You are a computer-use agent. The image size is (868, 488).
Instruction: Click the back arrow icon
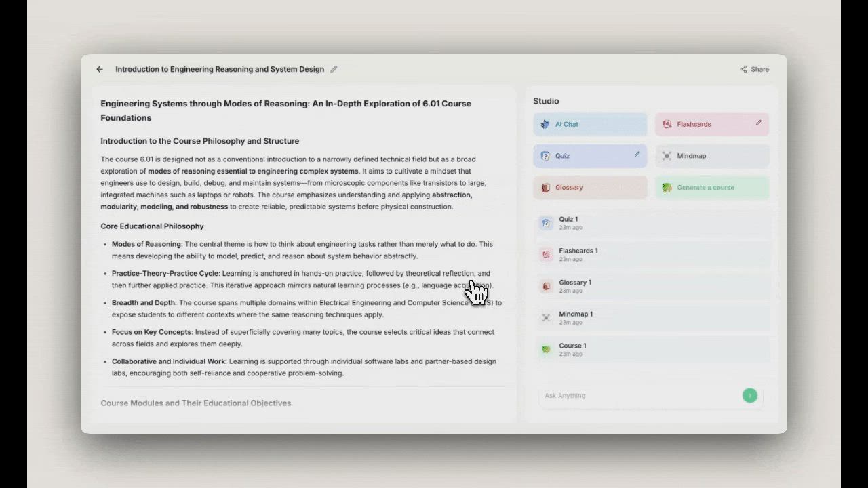click(100, 69)
